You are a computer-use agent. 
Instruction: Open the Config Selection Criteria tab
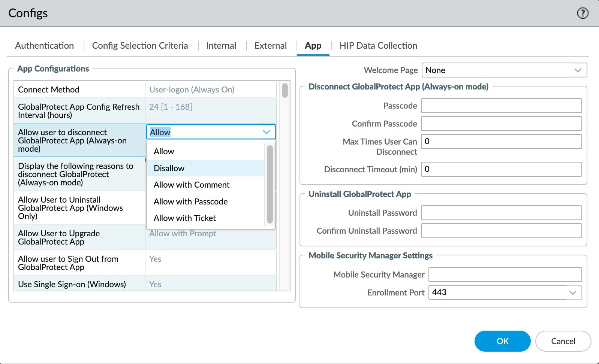pyautogui.click(x=140, y=46)
